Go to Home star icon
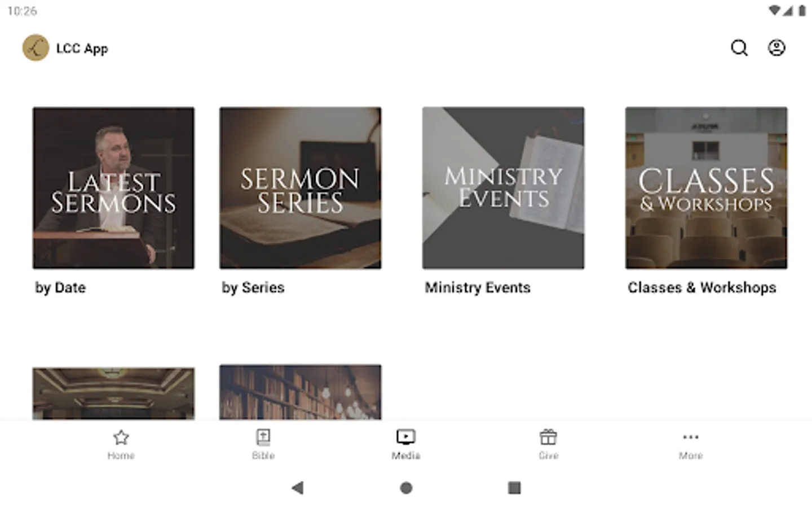 [121, 437]
